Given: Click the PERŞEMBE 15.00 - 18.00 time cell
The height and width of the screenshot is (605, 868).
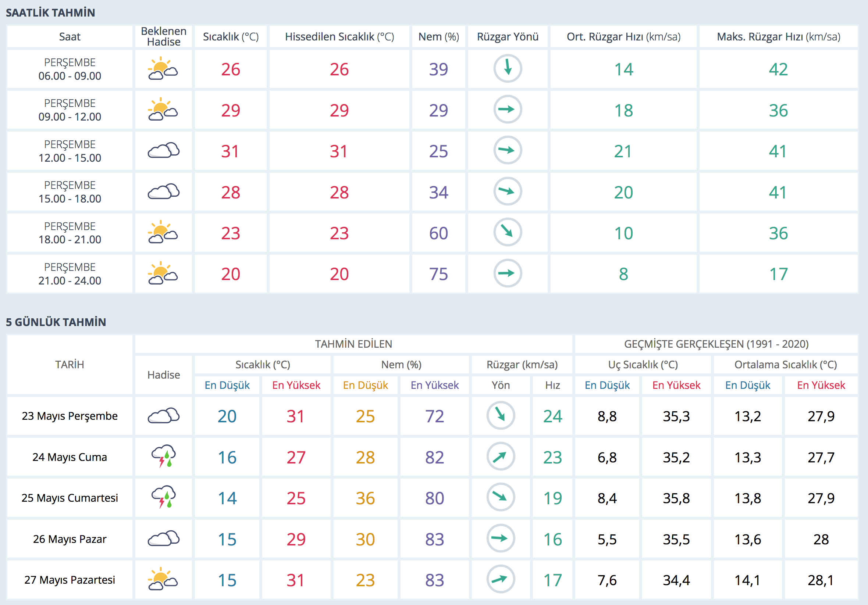Looking at the screenshot, I should click(70, 192).
